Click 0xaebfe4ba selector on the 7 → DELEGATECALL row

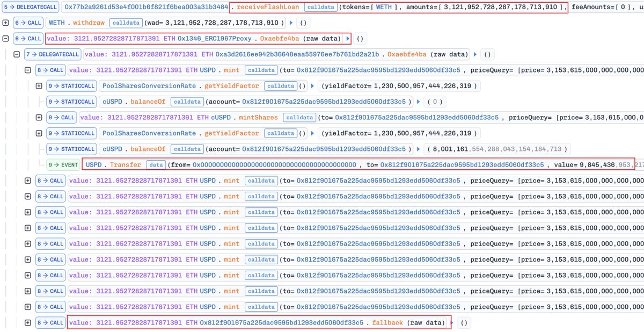(407, 54)
